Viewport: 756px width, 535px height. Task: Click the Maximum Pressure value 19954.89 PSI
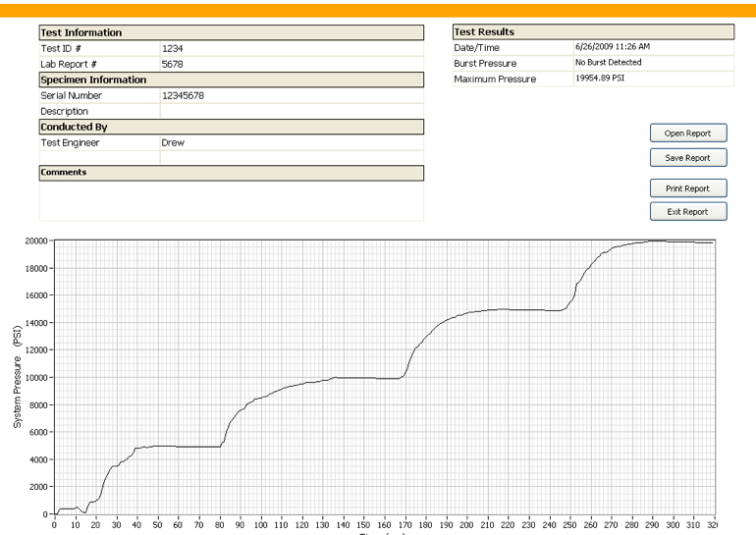[652, 79]
